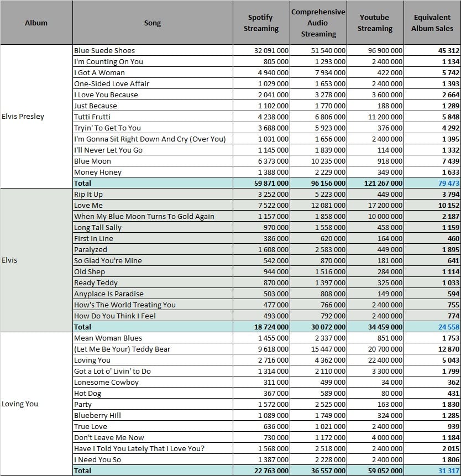Select the Album column header
The image size is (461, 476).
click(36, 23)
